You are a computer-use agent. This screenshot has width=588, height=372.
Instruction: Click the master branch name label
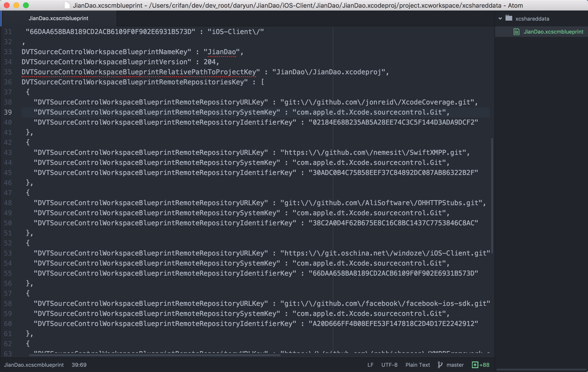(455, 365)
